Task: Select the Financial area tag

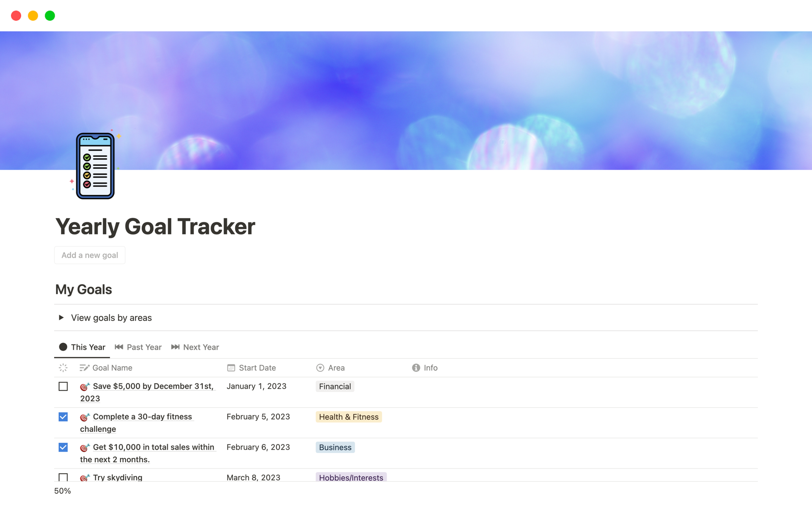Action: click(335, 386)
